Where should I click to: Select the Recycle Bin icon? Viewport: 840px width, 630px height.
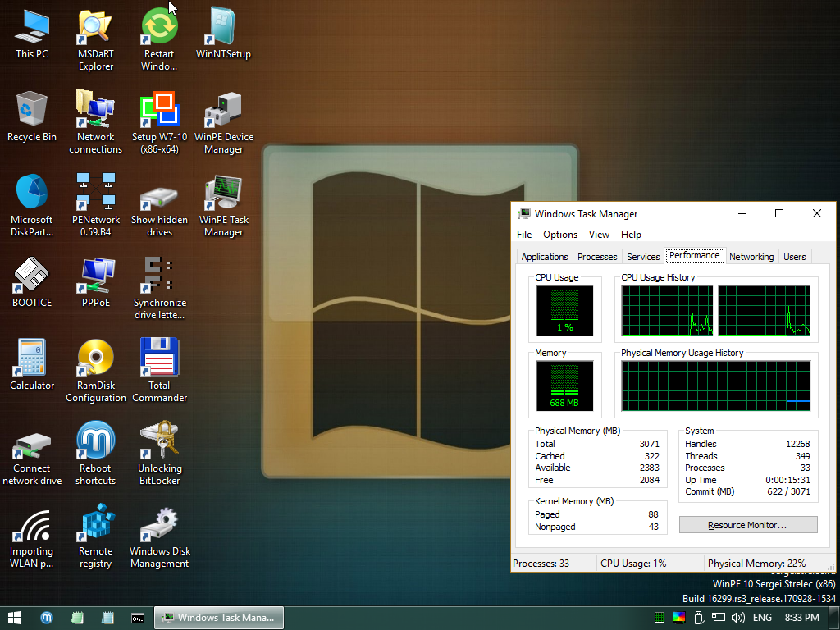(x=32, y=116)
